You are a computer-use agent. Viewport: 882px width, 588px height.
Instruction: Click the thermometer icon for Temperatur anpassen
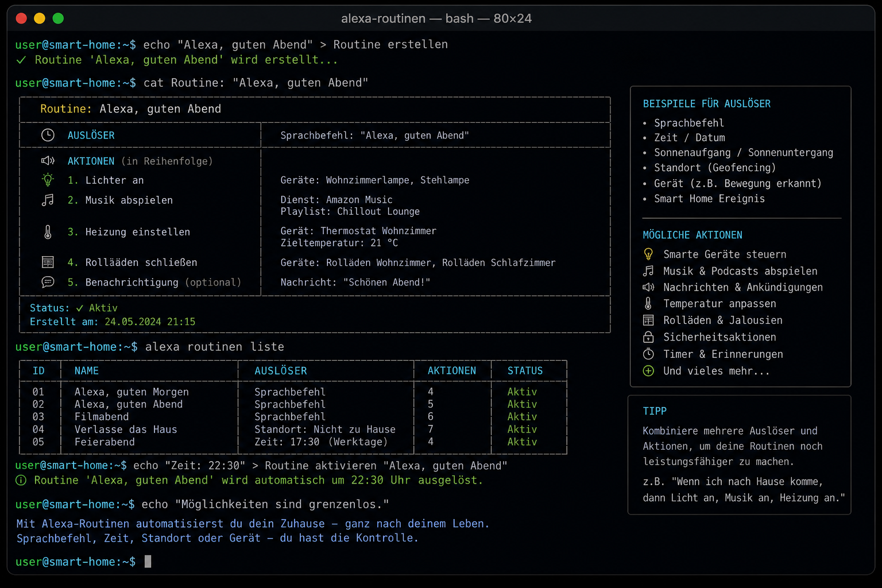coord(648,303)
